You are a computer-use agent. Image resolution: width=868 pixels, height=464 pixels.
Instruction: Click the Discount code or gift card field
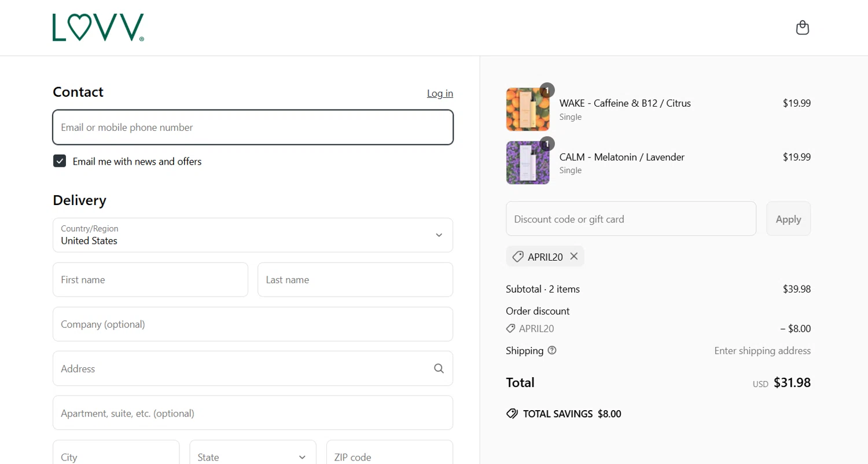[x=631, y=219]
